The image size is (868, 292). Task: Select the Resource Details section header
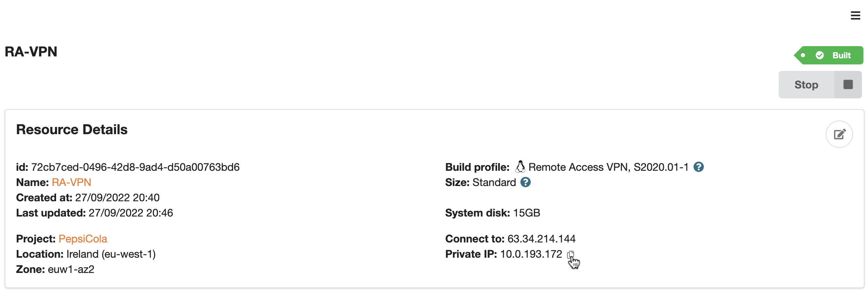(x=71, y=129)
